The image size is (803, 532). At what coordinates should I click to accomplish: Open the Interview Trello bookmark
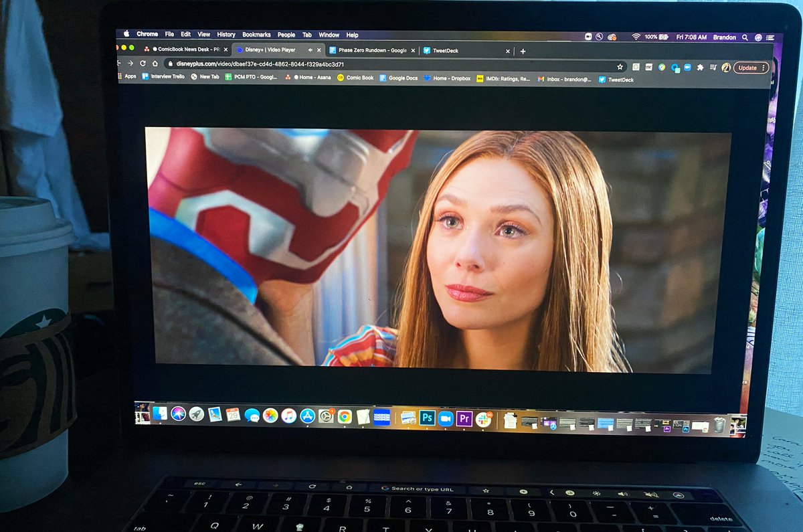click(x=163, y=76)
